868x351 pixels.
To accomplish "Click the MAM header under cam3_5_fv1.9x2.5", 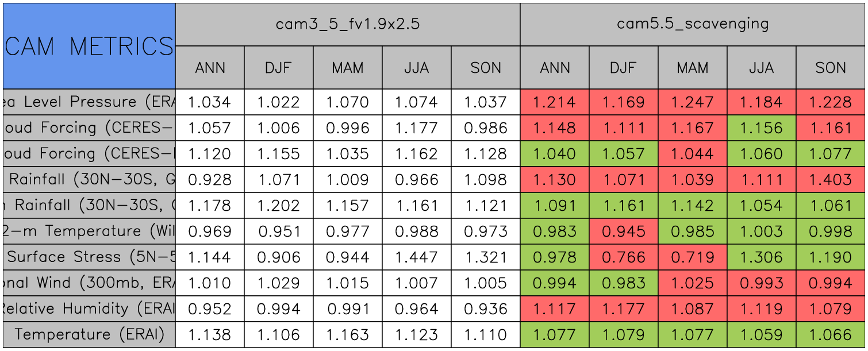I will click(x=347, y=68).
